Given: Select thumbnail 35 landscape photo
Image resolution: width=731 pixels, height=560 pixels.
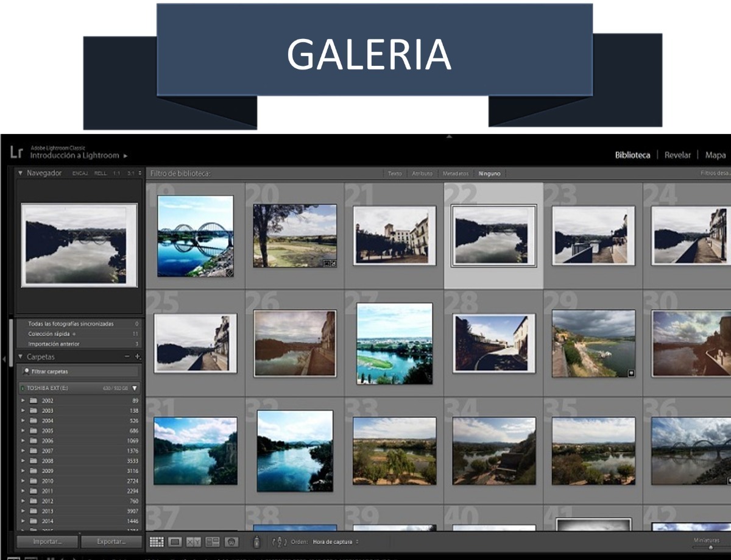Looking at the screenshot, I should 593,451.
